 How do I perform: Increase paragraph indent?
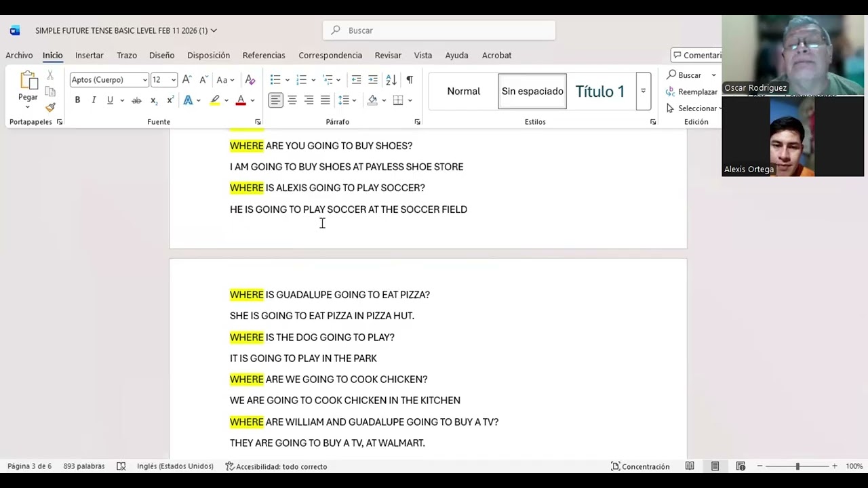pyautogui.click(x=373, y=80)
